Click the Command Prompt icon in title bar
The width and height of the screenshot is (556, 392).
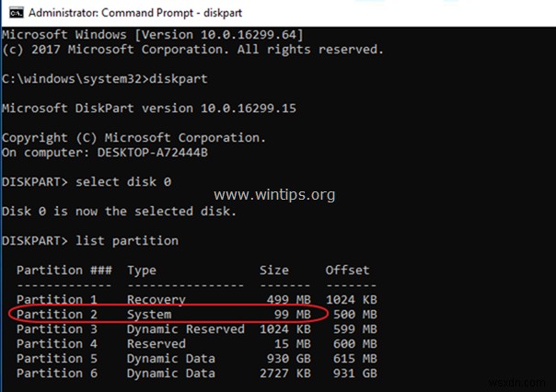click(x=11, y=14)
